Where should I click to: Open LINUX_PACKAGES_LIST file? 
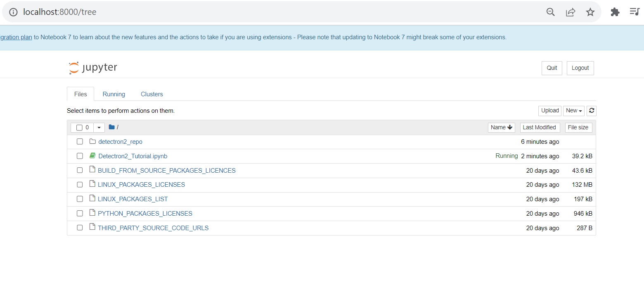click(x=133, y=199)
